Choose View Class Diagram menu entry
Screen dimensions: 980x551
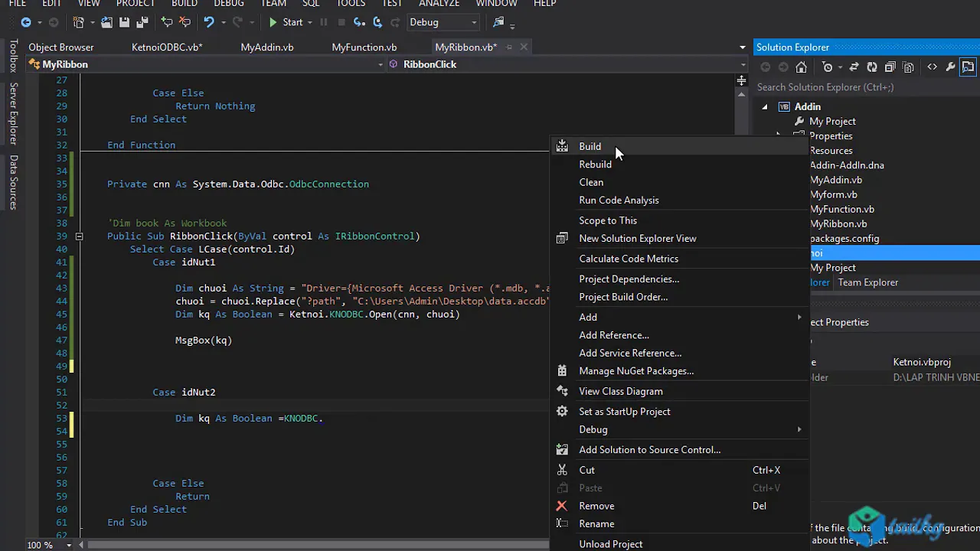click(680, 391)
